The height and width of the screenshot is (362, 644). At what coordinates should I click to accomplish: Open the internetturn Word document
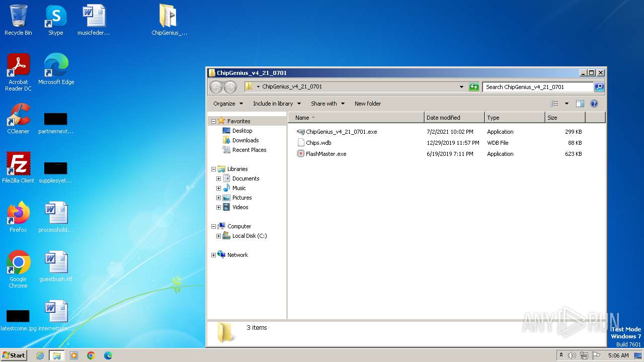56,316
